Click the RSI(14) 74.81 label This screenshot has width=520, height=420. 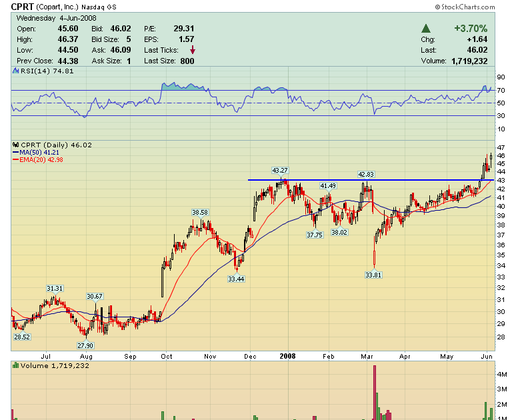(x=47, y=71)
